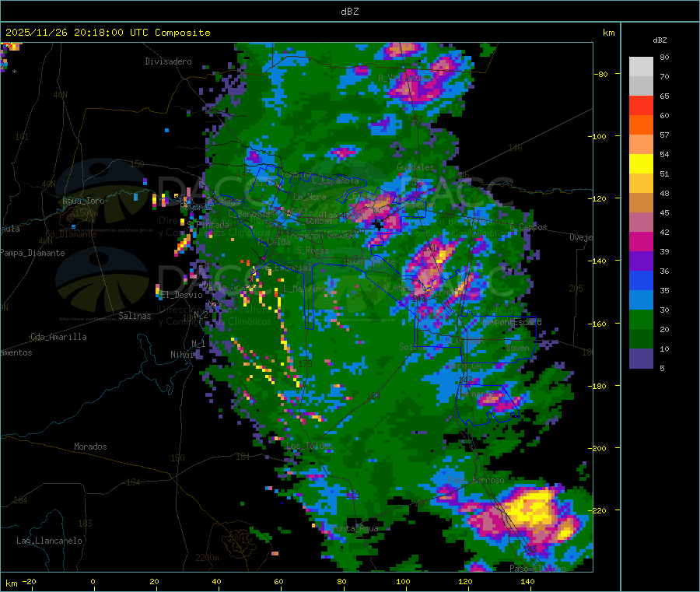700x592 pixels.
Task: Click the yellow 51-54 dBZ legend swatch
Action: point(641,164)
